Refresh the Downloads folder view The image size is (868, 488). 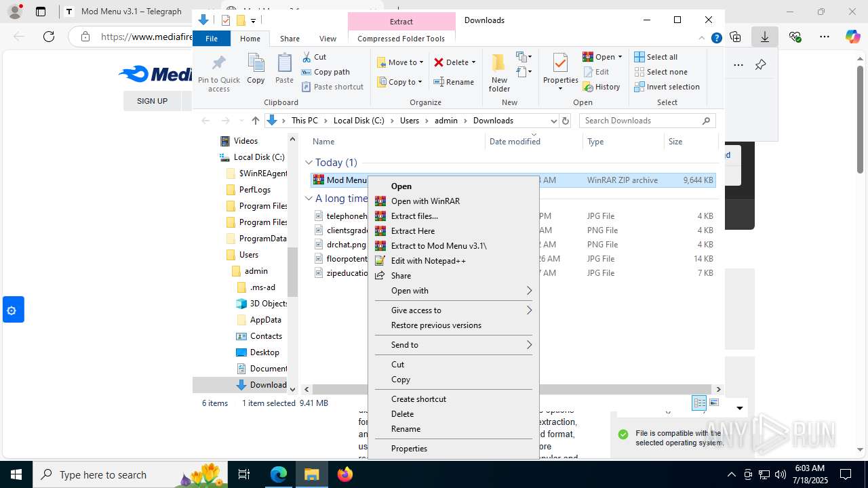566,121
